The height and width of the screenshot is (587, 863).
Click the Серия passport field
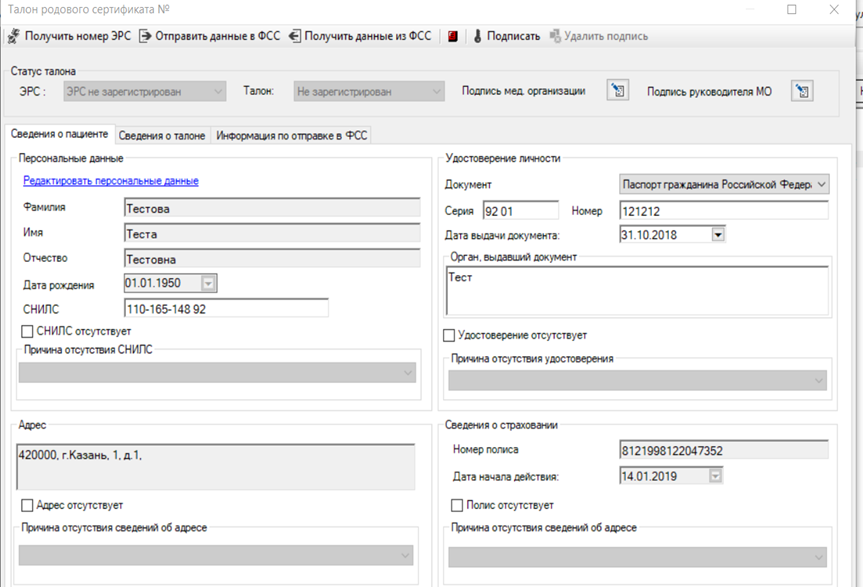pyautogui.click(x=521, y=211)
